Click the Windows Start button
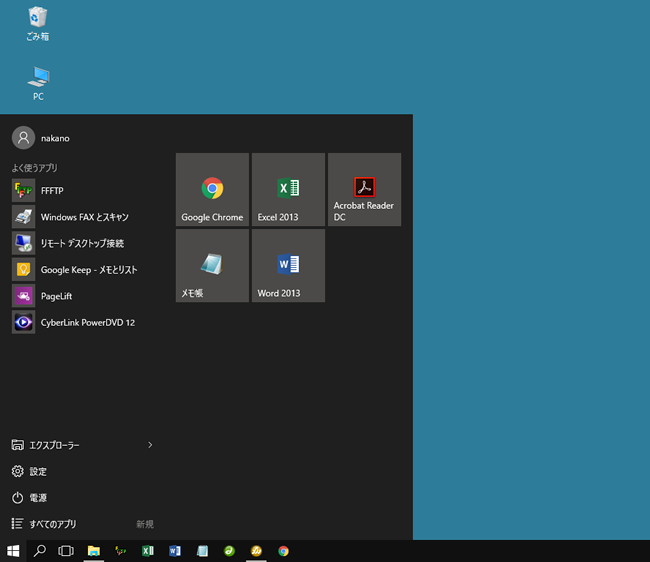This screenshot has height=562, width=650. 14,551
